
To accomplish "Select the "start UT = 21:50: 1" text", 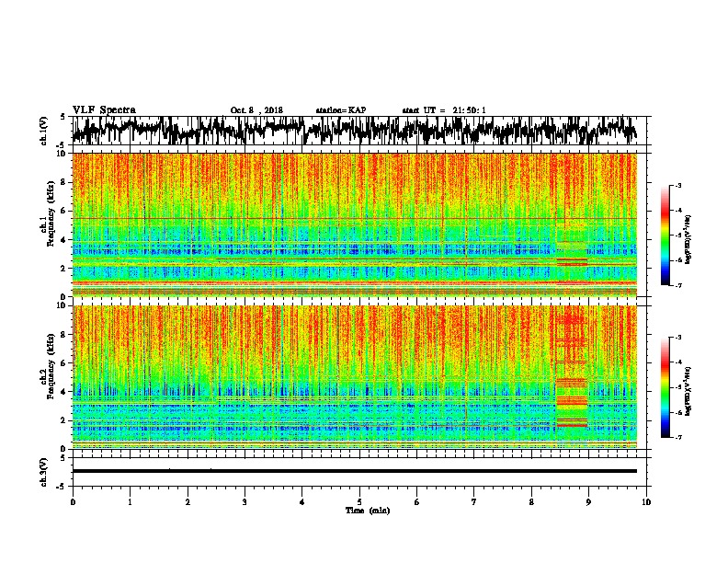I will coord(444,110).
